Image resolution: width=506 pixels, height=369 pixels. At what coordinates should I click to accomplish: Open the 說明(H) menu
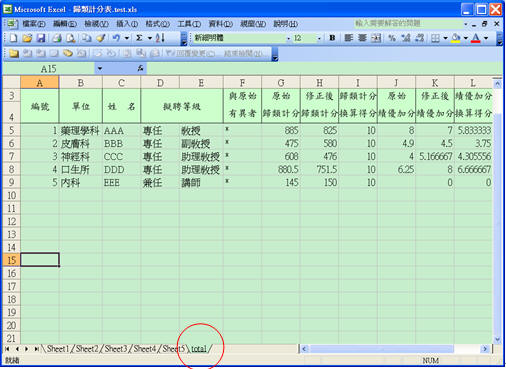click(285, 24)
